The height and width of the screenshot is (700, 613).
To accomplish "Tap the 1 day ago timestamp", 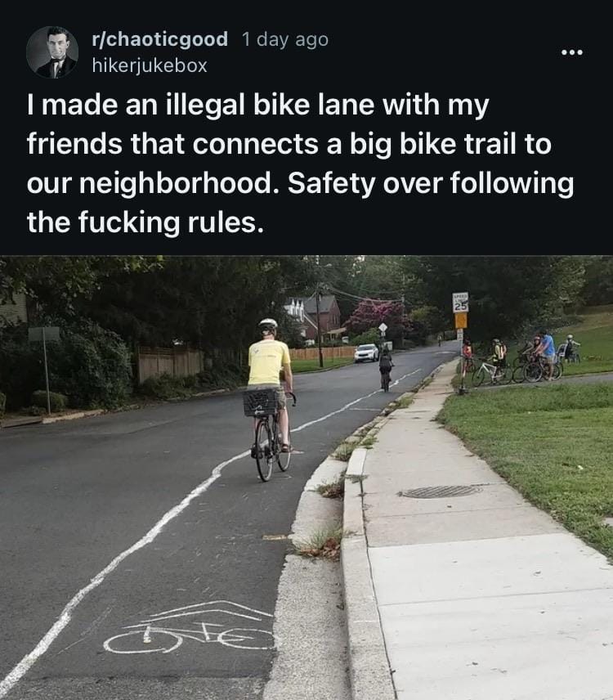I will tap(285, 38).
